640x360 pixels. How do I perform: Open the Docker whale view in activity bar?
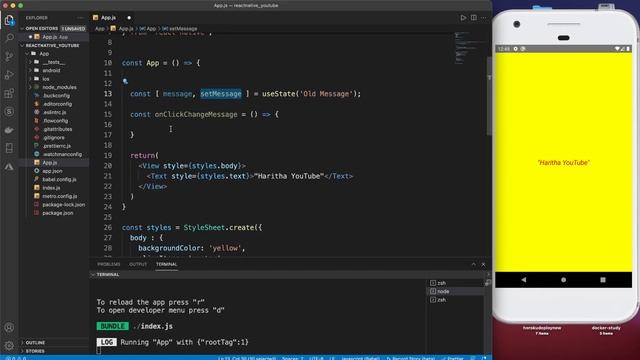point(9,130)
